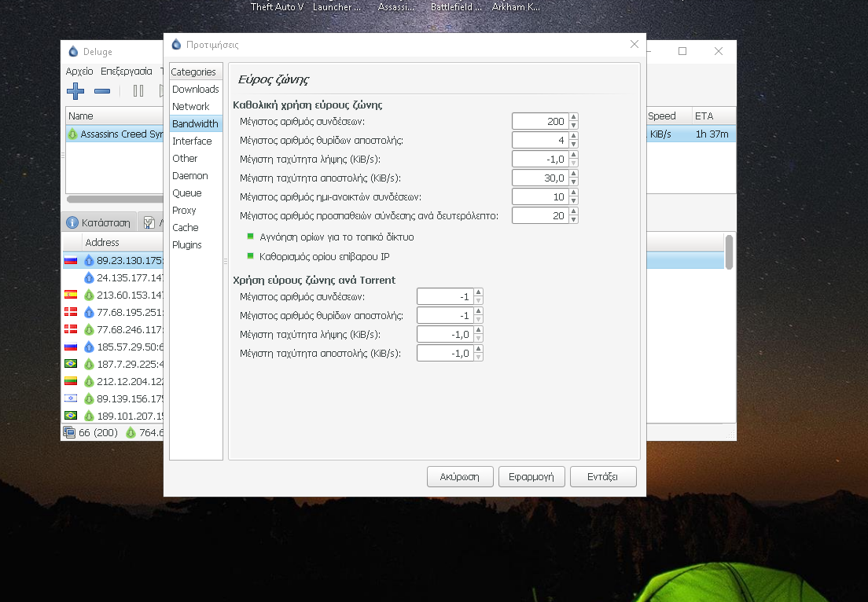Open the Network preferences category

[x=191, y=106]
